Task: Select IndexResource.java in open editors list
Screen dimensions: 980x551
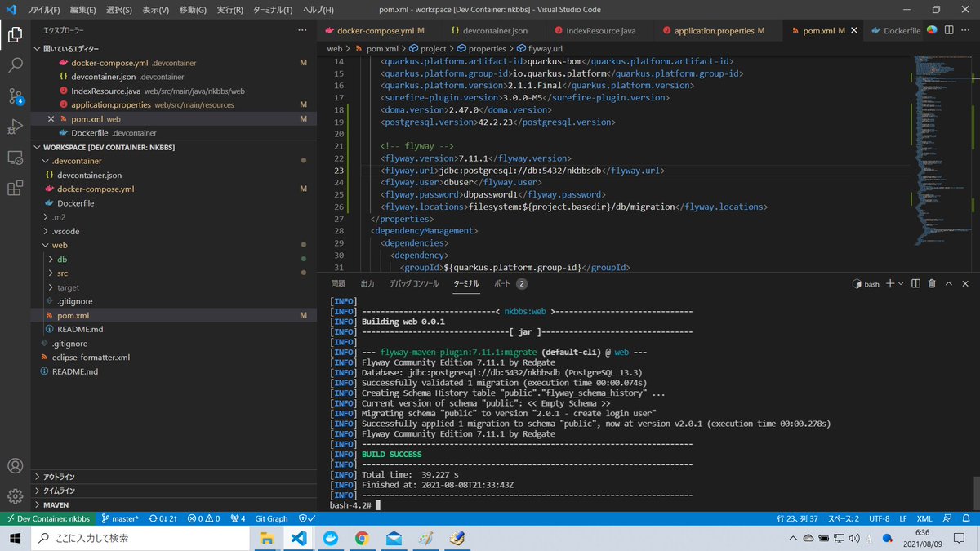Action: tap(172, 91)
